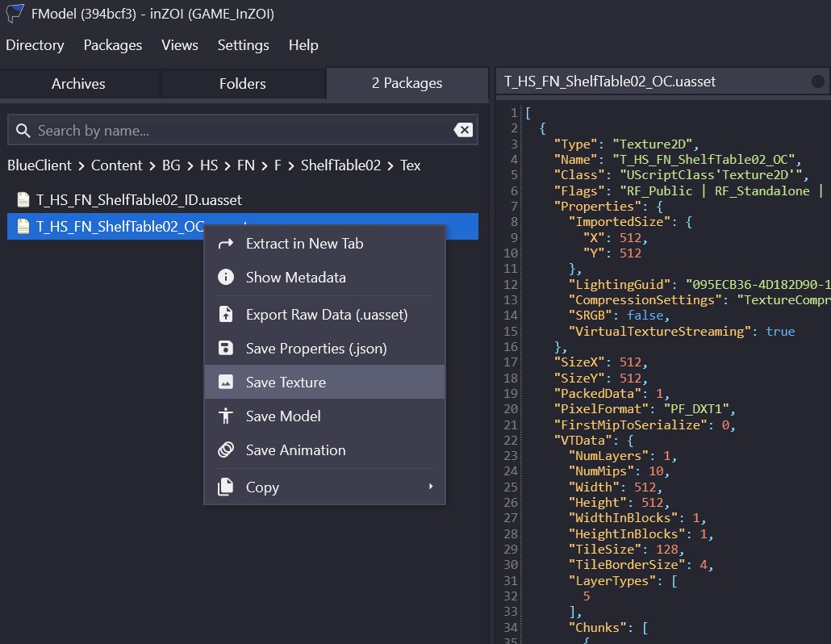
Task: Click the "Chunks": [ line
Action: point(608,628)
